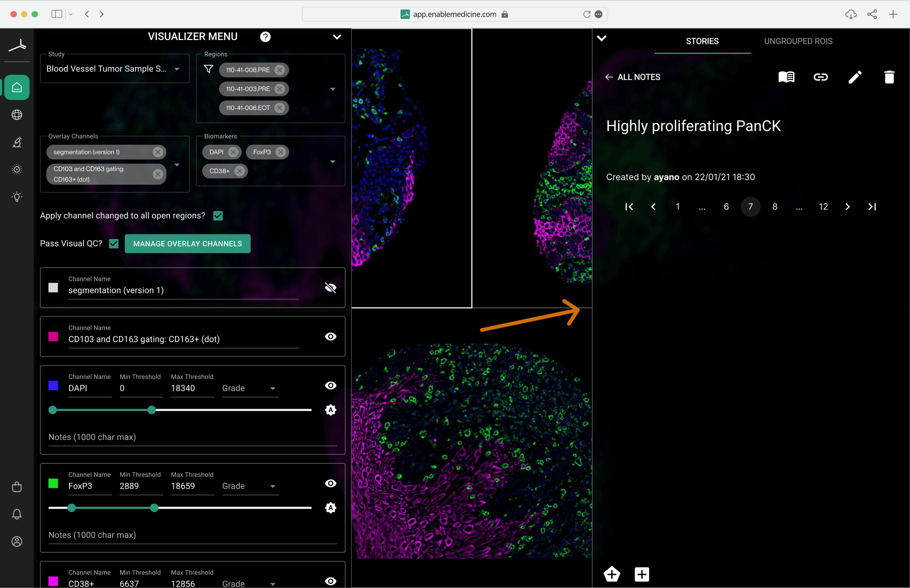Hide the FoxP3 channel

pos(330,483)
